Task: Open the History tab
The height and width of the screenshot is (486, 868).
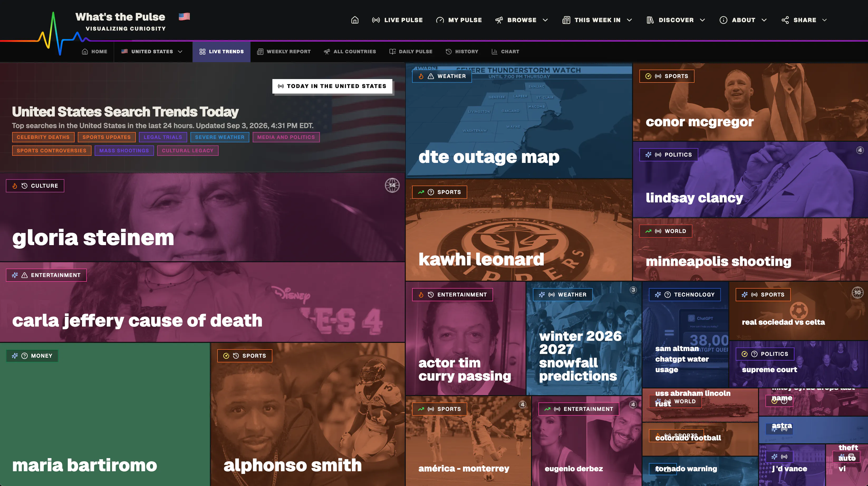Action: pos(462,52)
